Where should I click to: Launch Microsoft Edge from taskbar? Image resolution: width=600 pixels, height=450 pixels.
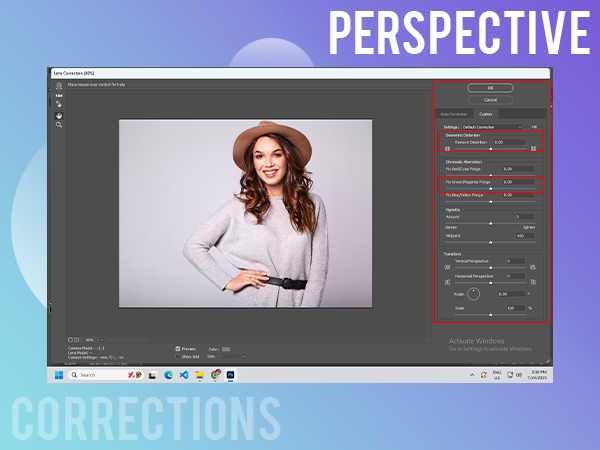coord(168,375)
